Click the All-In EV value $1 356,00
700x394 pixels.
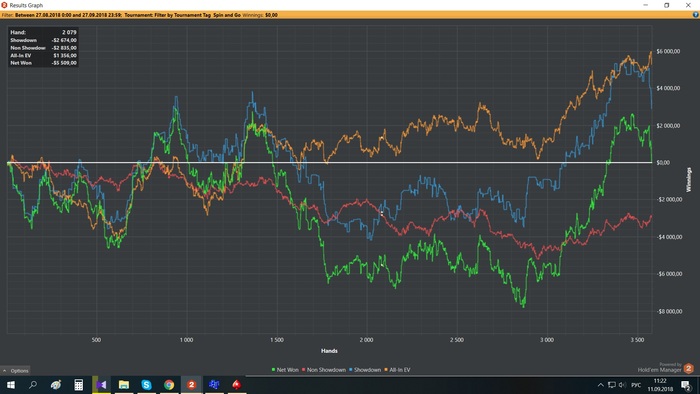(65, 55)
